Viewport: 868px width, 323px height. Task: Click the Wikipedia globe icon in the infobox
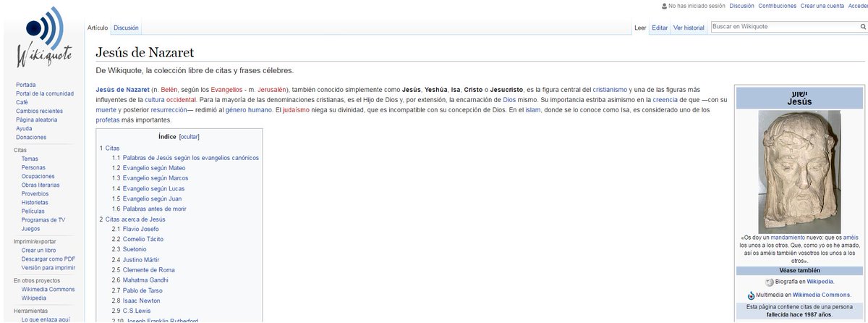[769, 282]
